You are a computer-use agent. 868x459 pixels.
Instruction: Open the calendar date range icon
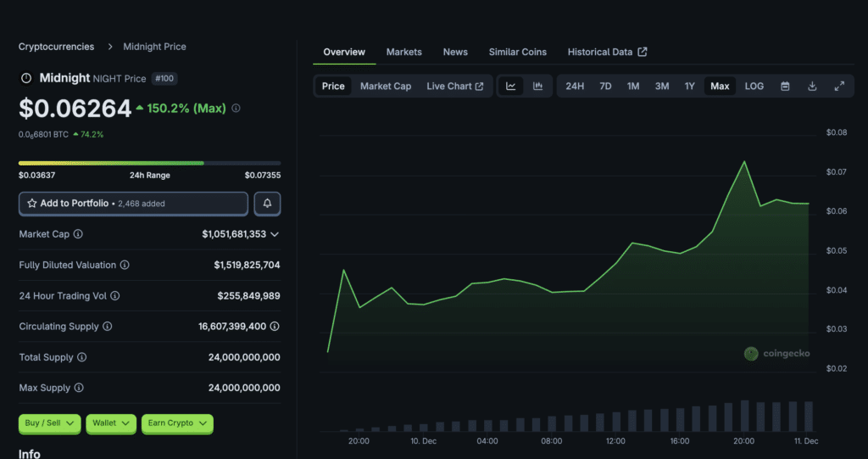pos(785,86)
